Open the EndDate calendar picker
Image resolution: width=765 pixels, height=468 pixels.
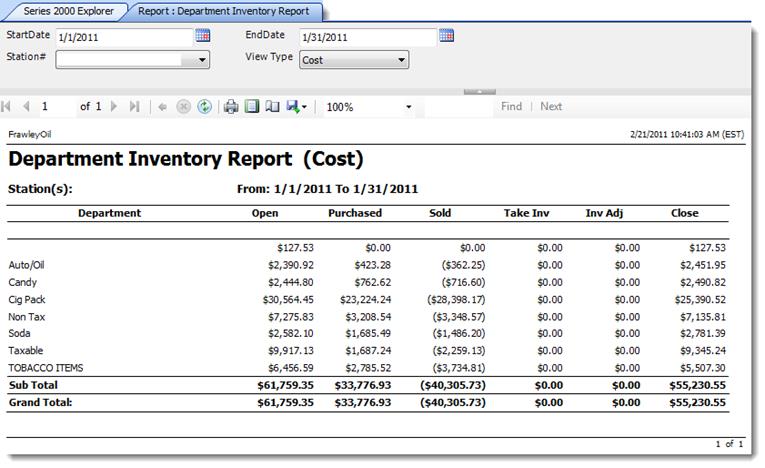point(446,36)
